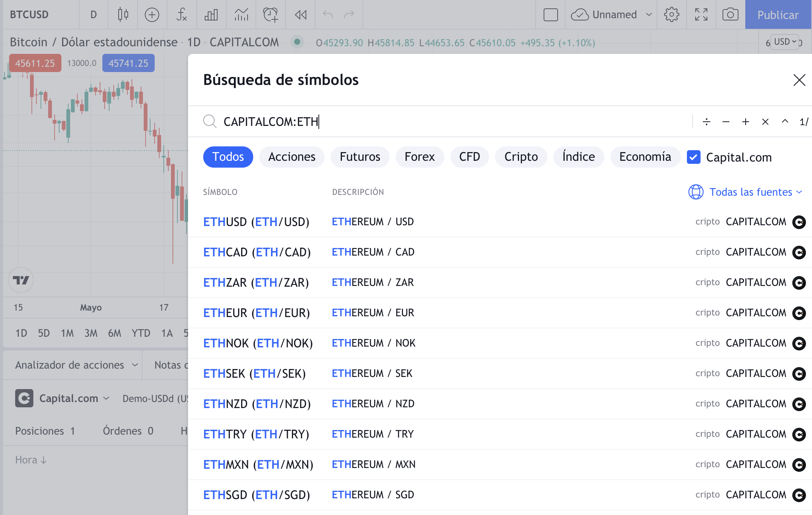Open the create alert clock icon
The height and width of the screenshot is (515, 812).
(271, 15)
